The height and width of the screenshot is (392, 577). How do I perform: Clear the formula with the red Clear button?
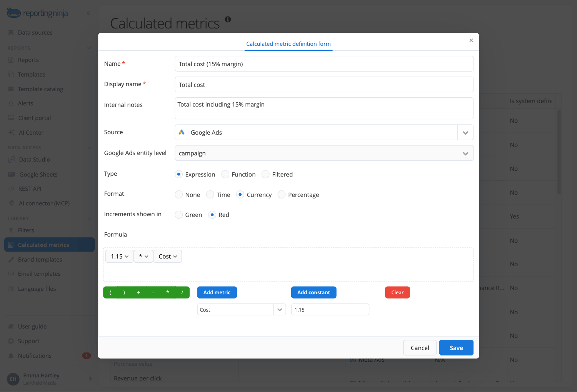(397, 292)
